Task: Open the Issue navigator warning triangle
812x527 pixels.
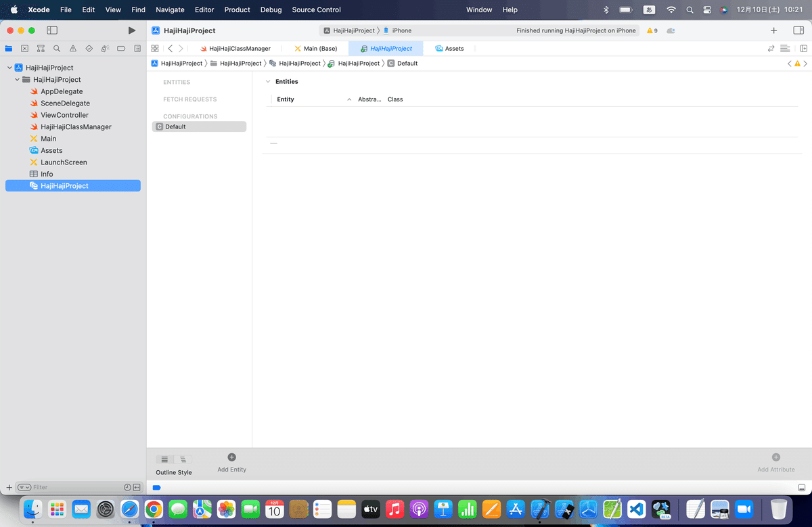Action: [73, 49]
